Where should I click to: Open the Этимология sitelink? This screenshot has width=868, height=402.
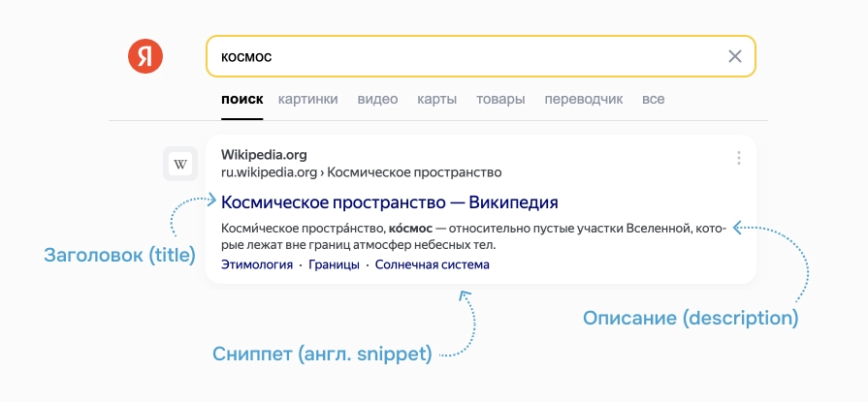[257, 264]
